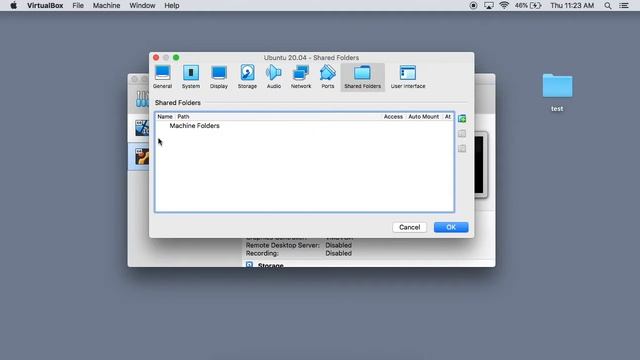Click the Path column header
Viewport: 640px width, 360px height.
pyautogui.click(x=183, y=117)
